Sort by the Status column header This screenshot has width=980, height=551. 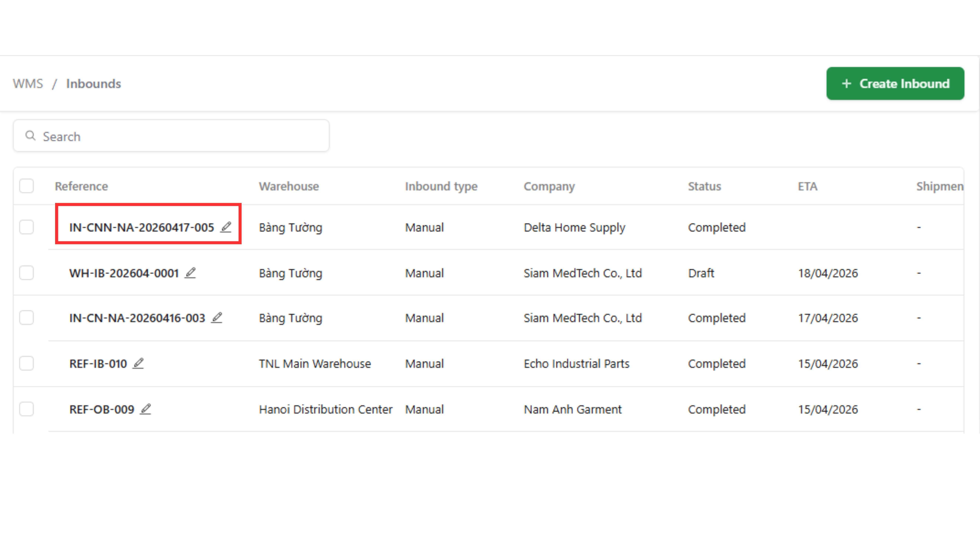[704, 186]
